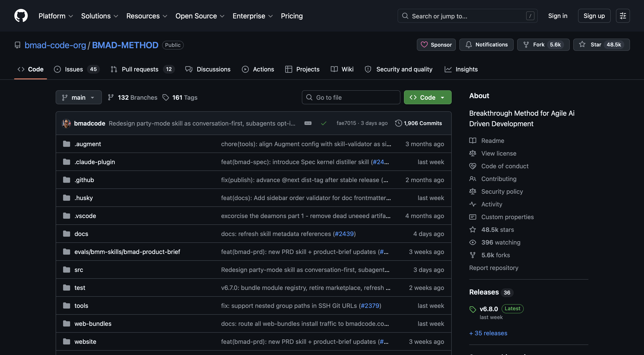Click the folder icon beside website
The width and height of the screenshot is (644, 355).
pos(67,341)
